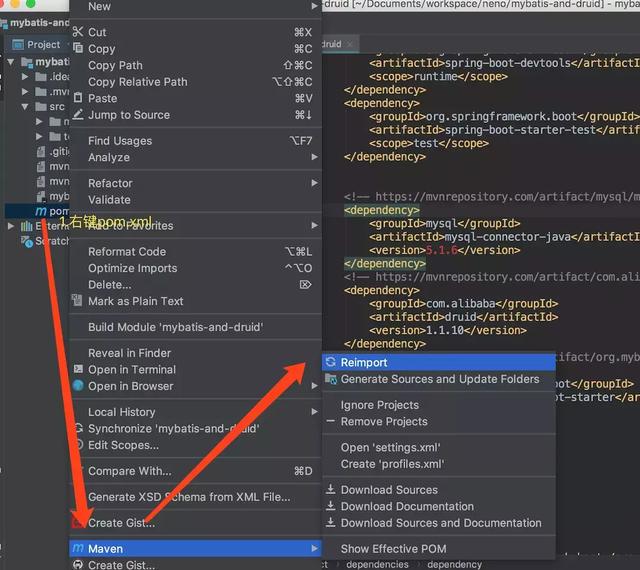Click bottom Create Gist GitHub icon

[78, 565]
